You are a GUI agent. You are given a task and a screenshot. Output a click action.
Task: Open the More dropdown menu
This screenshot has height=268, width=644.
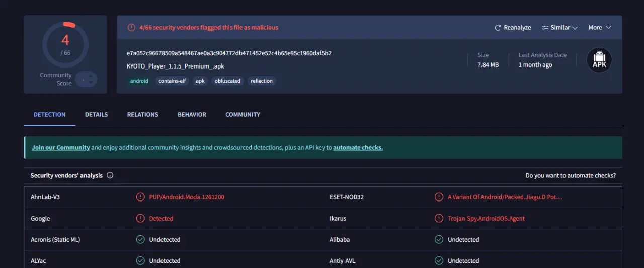click(600, 28)
